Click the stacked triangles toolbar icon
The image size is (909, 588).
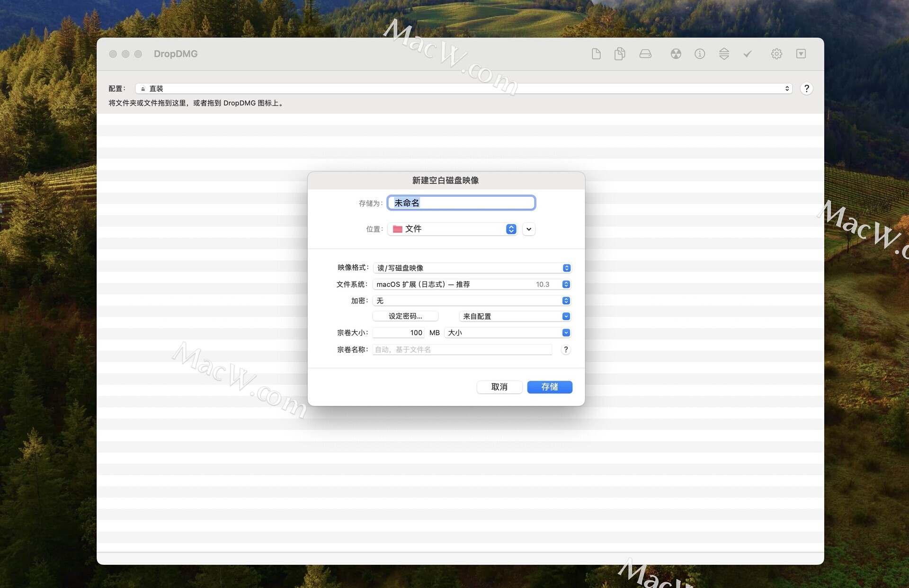pyautogui.click(x=724, y=54)
